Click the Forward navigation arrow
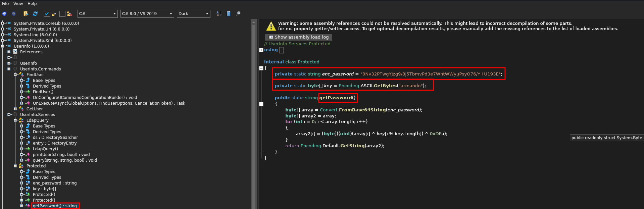Image resolution: width=644 pixels, height=209 pixels. (x=14, y=14)
